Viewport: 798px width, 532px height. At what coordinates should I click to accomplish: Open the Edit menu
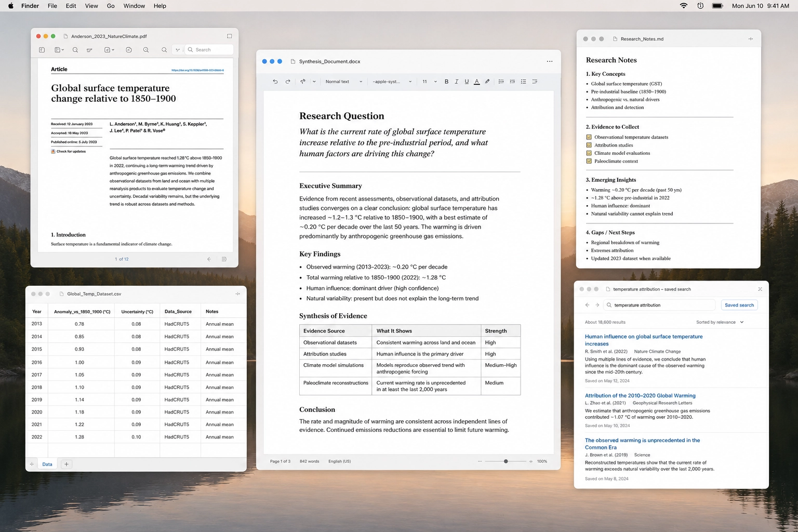tap(71, 6)
